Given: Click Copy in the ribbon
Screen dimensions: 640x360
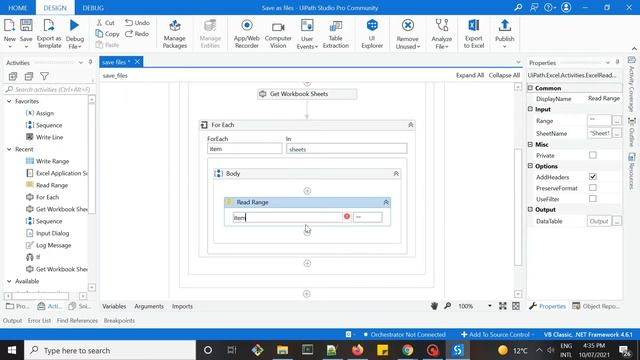Looking at the screenshot, I should coord(107,34).
